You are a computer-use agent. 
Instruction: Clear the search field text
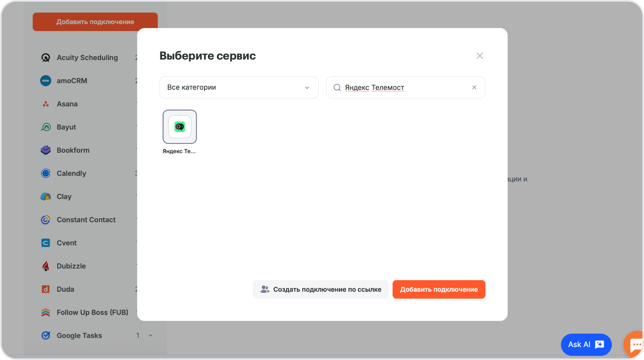pos(474,87)
